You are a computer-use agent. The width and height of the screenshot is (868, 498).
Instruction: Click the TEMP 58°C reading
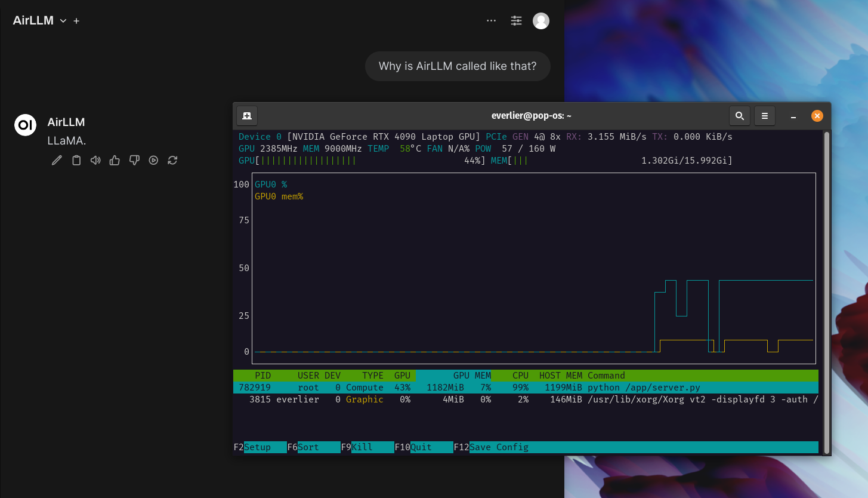394,149
